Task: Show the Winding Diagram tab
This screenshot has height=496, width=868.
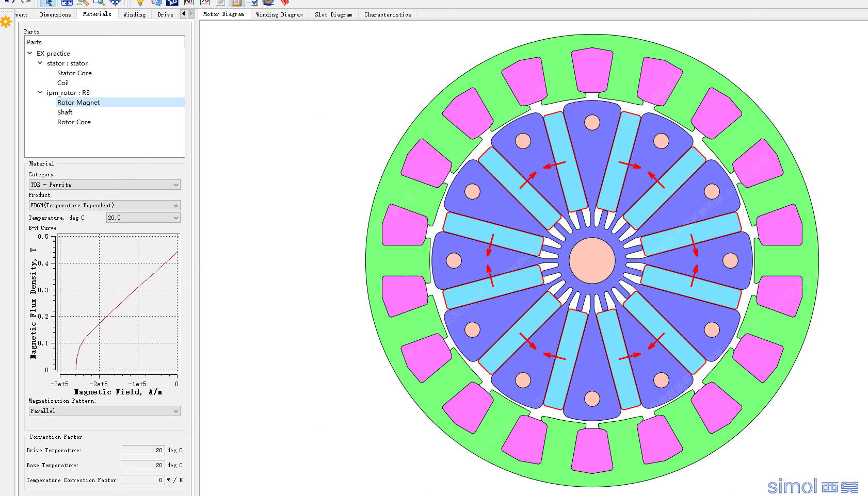Action: 279,14
